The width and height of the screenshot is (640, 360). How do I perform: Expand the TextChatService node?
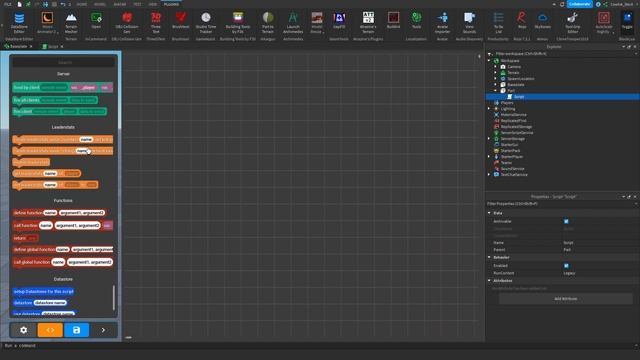pos(489,175)
